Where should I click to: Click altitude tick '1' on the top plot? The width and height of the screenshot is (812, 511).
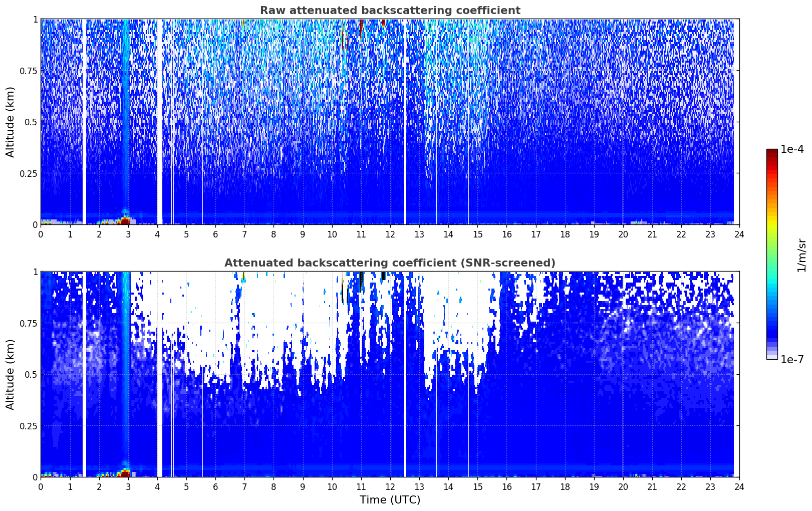[35, 19]
